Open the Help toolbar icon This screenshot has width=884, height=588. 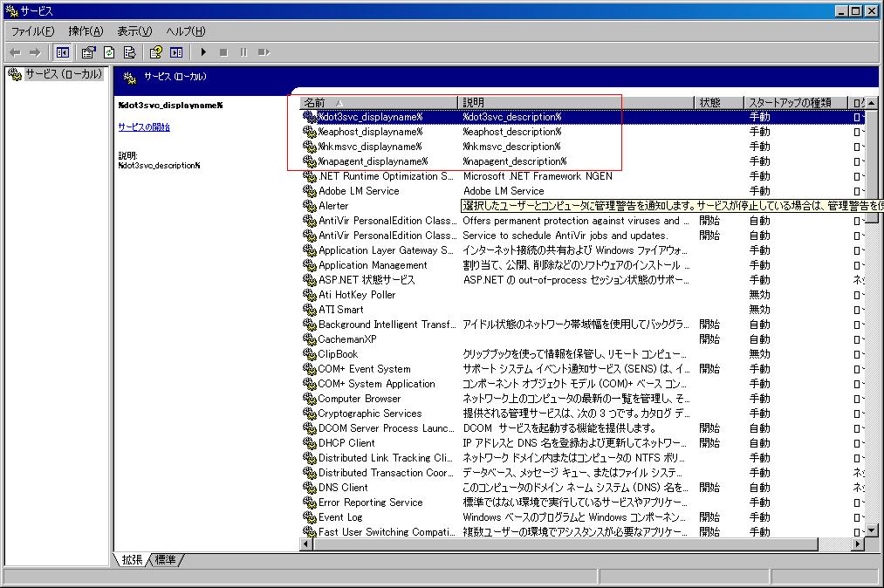pyautogui.click(x=155, y=52)
